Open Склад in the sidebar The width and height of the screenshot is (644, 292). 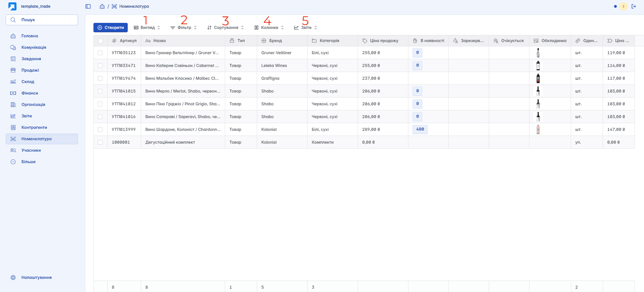(x=42, y=82)
